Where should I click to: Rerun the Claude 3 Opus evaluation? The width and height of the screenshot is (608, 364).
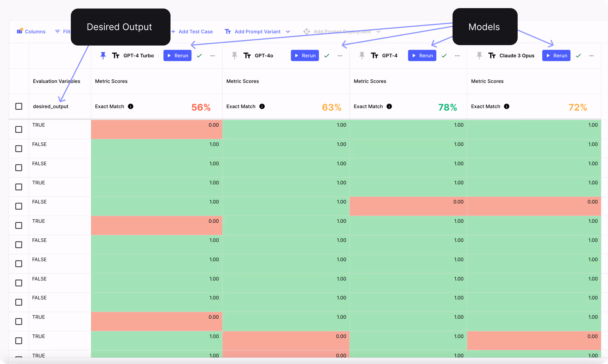click(x=556, y=56)
